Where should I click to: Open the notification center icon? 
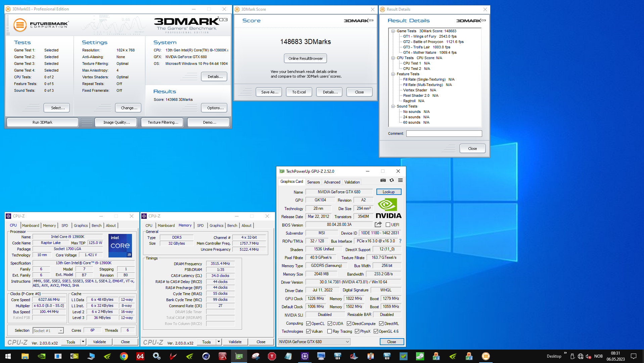coord(634,356)
